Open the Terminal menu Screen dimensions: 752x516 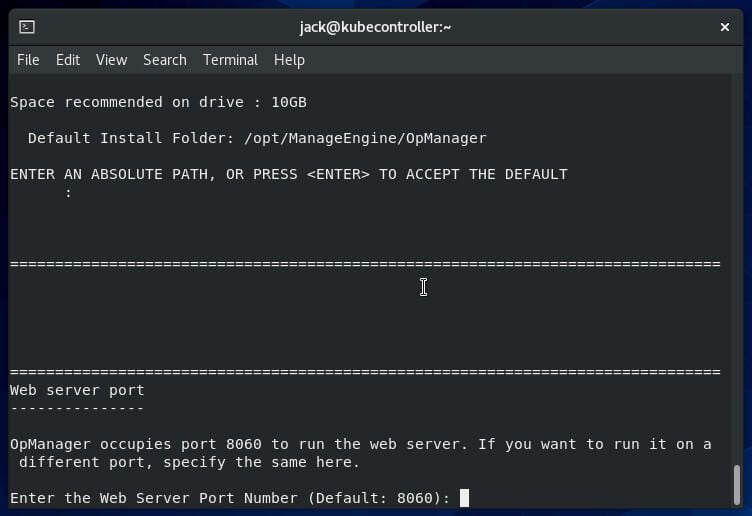(x=230, y=60)
